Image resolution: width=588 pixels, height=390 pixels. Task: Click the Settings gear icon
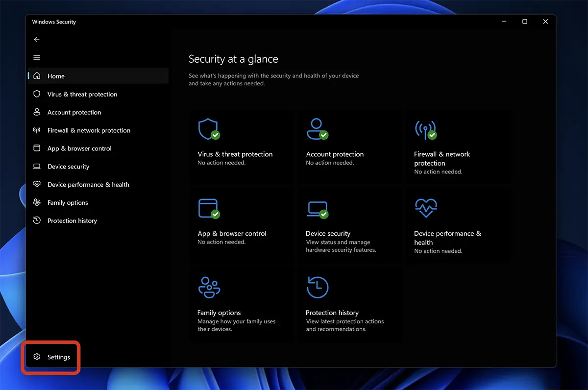click(x=37, y=357)
